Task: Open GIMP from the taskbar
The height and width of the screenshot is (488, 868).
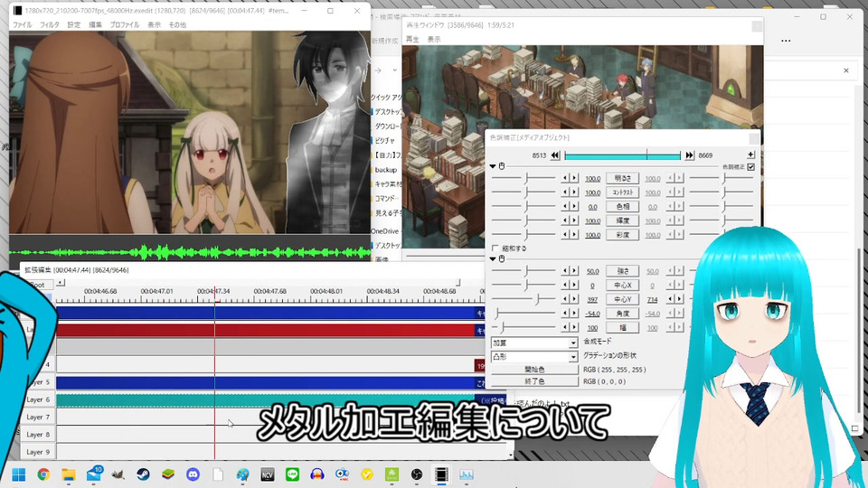Action: 118,474
